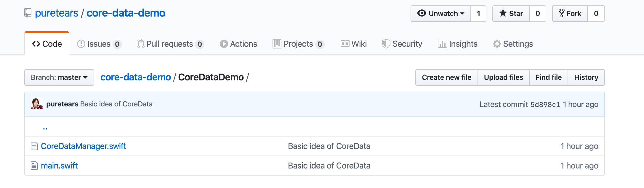This screenshot has height=188, width=644.
Task: Click the eye icon on Unwatch
Action: pos(422,13)
